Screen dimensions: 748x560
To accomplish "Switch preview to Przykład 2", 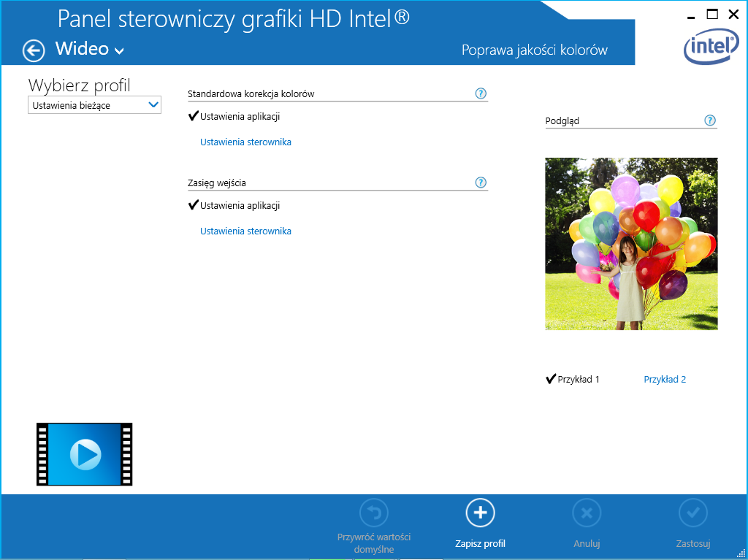I will pos(665,379).
